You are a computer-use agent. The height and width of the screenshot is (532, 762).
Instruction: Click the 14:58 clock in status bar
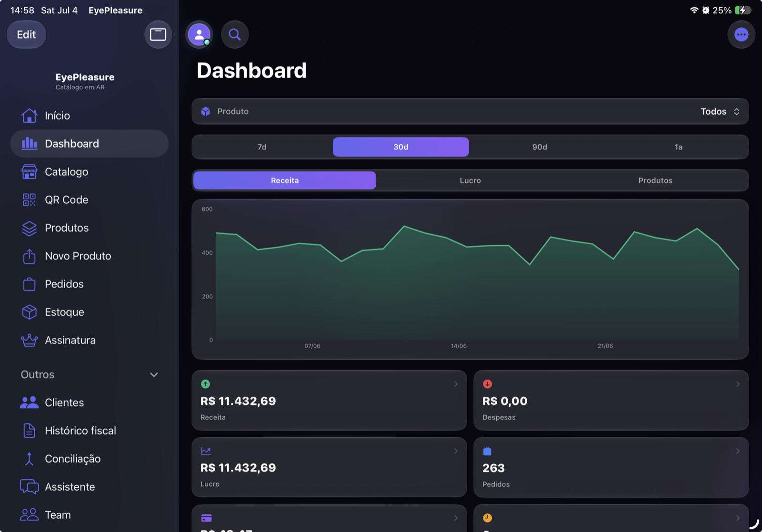22,10
